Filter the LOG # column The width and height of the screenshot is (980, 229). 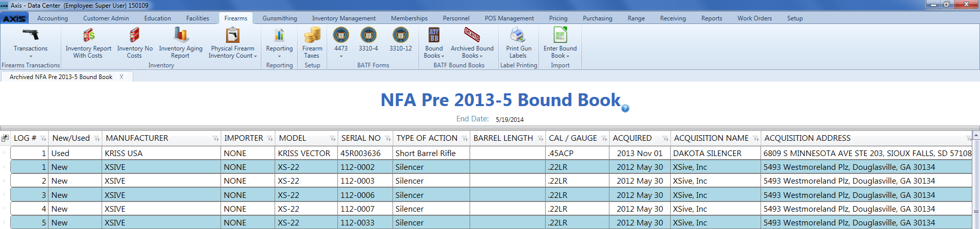[43, 139]
